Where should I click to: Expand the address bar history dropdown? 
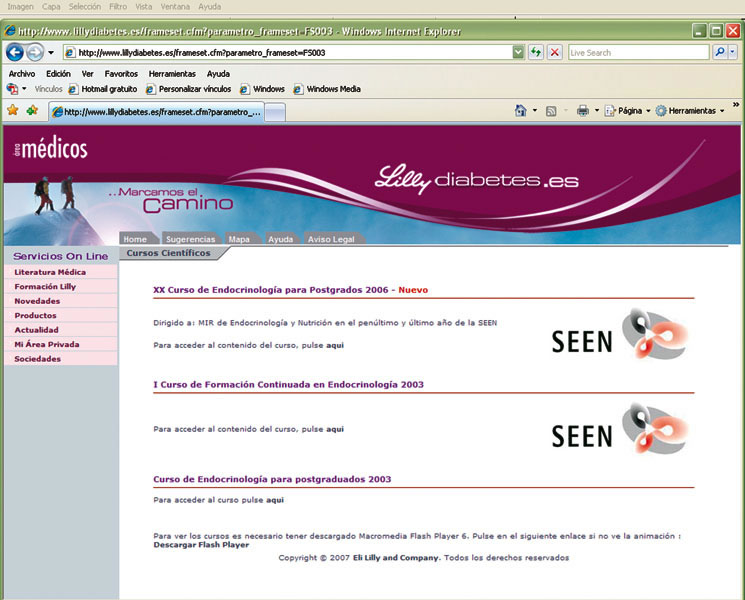(518, 52)
